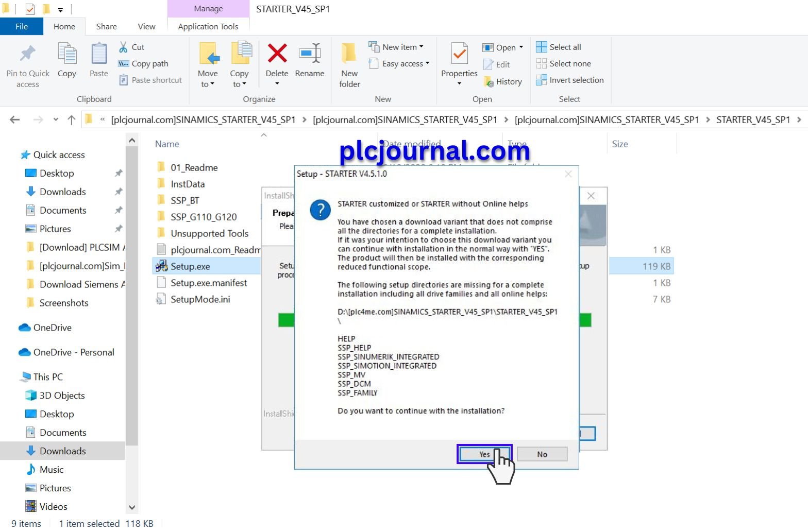Open recent locations dropdown arrow
Screen dimensions: 808x532
point(56,119)
